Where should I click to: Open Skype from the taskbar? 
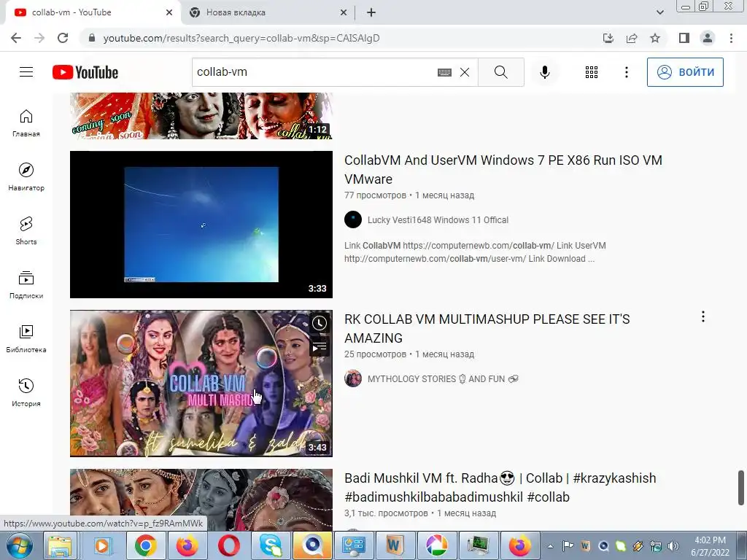[270, 545]
